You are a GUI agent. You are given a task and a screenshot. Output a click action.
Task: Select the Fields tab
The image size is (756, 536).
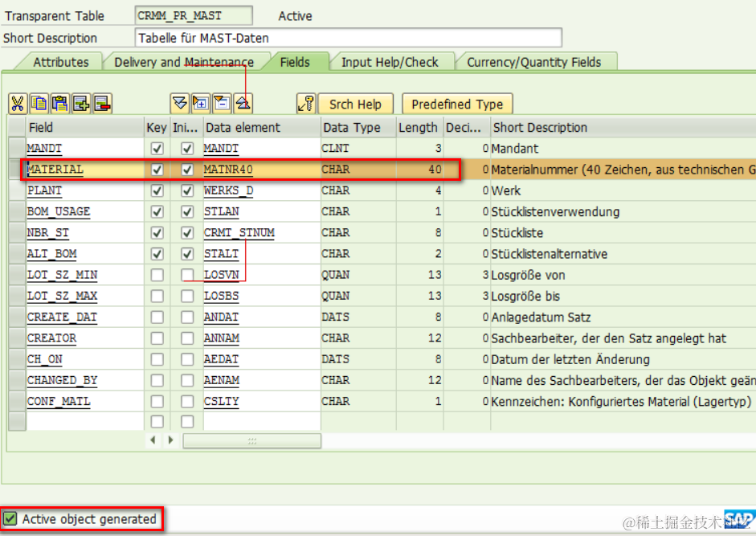coord(295,62)
